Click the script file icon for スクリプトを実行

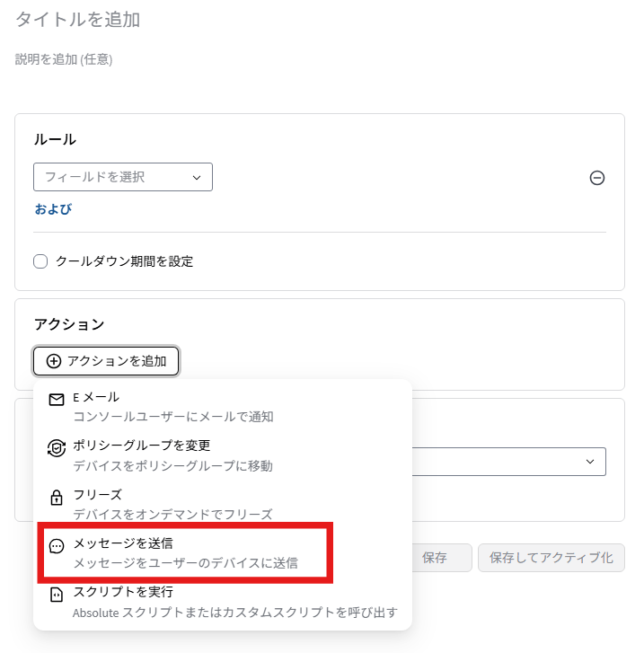tap(57, 595)
